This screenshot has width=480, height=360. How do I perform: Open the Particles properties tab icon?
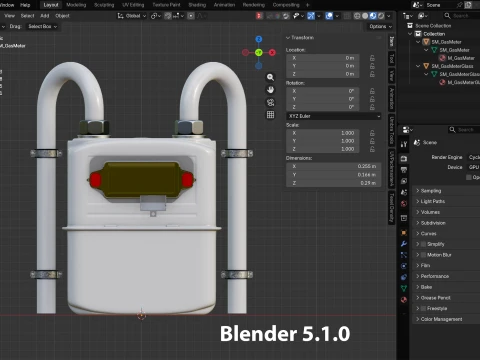pyautogui.click(x=404, y=255)
